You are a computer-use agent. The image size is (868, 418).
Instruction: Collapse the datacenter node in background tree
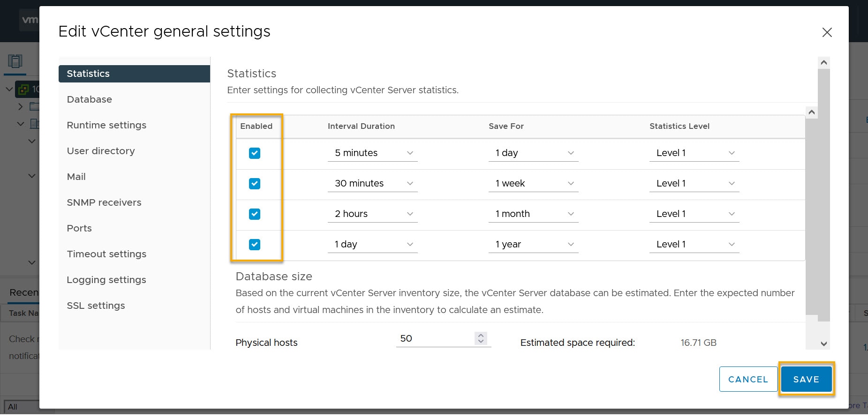[x=20, y=124]
